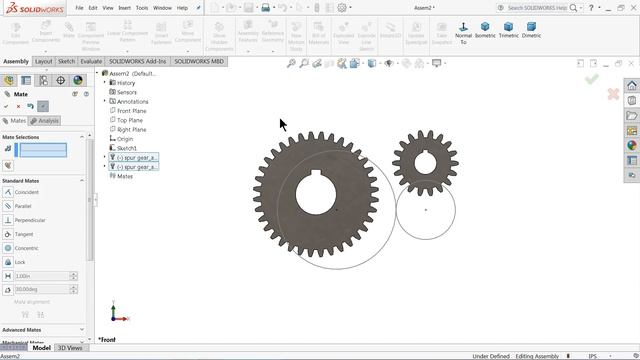Click Zoom to Fit in heads-up toolbar
The image size is (640, 360).
(x=291, y=63)
